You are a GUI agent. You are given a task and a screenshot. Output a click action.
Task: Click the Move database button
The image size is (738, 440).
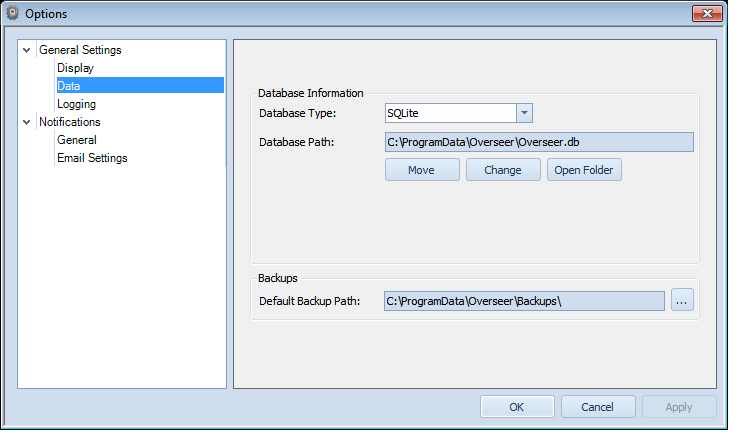(x=422, y=170)
